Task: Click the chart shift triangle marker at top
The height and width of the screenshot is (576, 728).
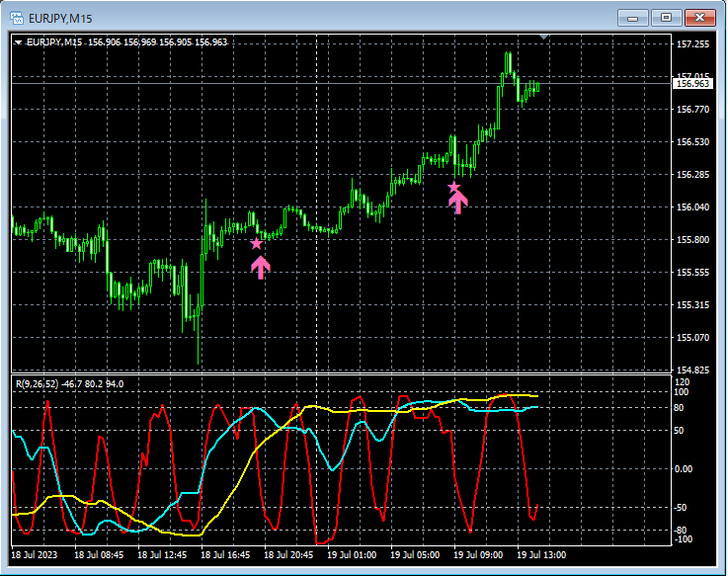Action: (x=543, y=37)
